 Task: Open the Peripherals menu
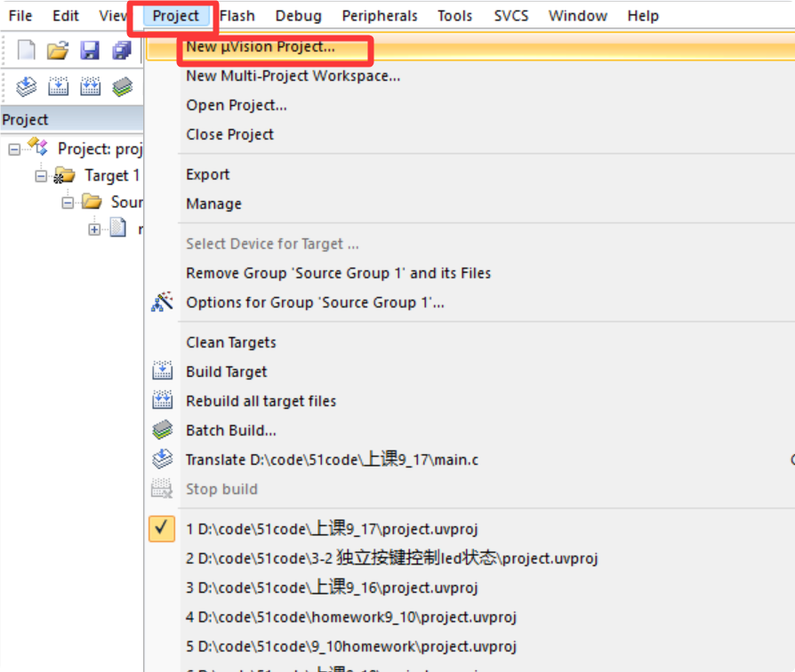[379, 16]
